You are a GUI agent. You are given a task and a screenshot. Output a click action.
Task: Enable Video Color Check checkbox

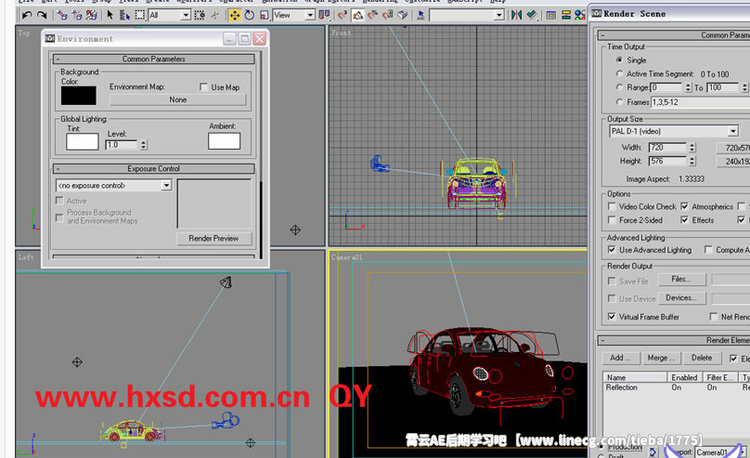pyautogui.click(x=611, y=207)
